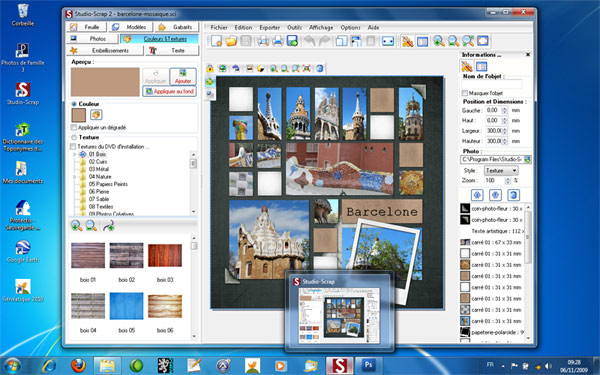Screen dimensions: 600x375
Task: Check Textures du DVD d'installation
Action: tap(73, 147)
